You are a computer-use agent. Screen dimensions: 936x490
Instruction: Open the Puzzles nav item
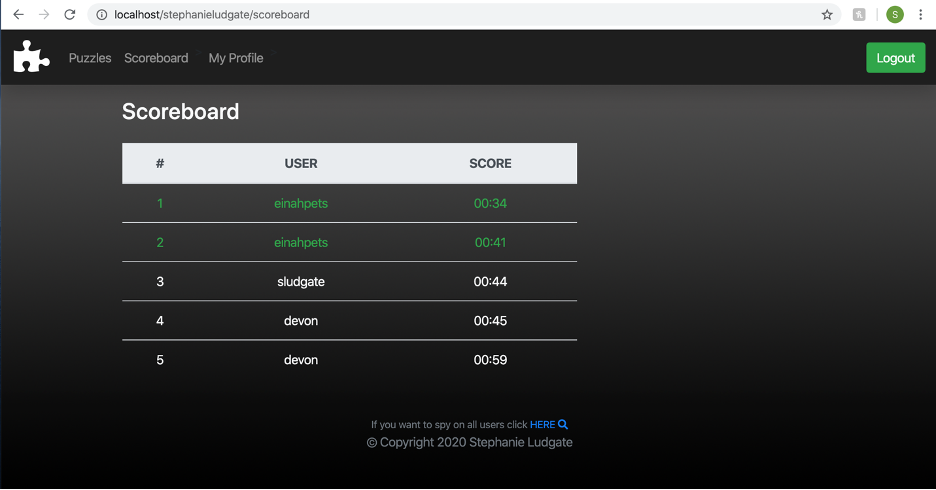coord(90,58)
